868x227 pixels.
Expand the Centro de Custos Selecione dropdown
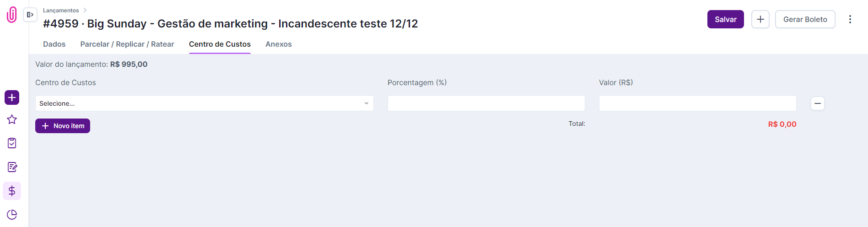(204, 103)
